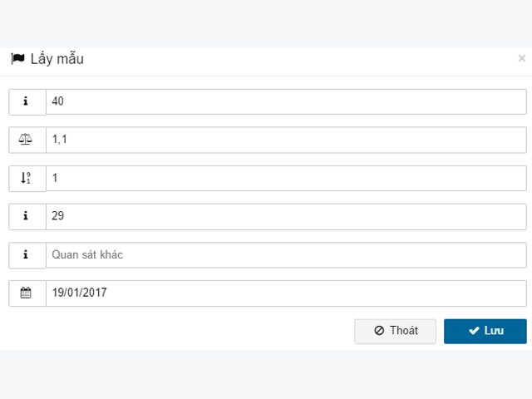The image size is (532, 399).
Task: Click the info icon beside value 29
Action: (26, 216)
